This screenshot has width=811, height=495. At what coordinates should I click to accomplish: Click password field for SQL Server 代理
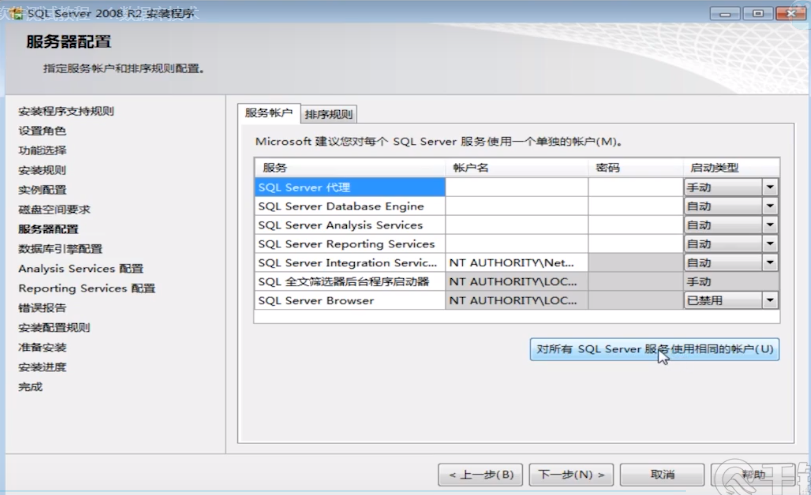[x=636, y=187]
